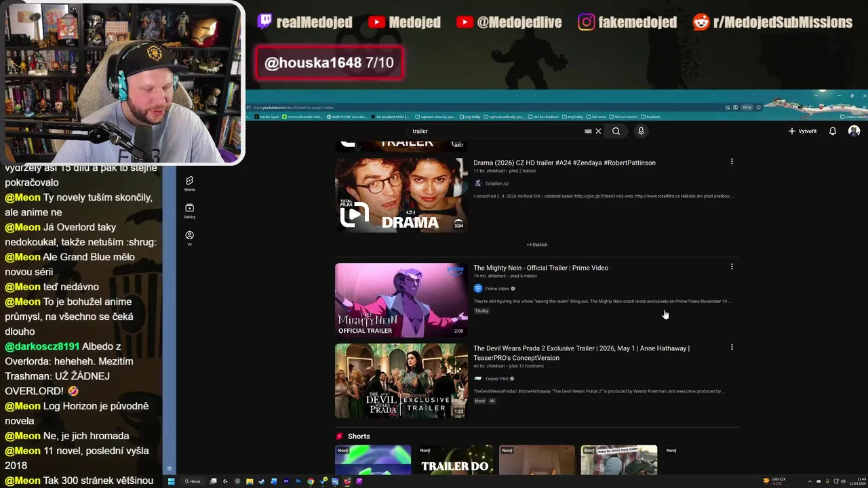Open The Devil Wears Prada 2 thumbnail

coord(401,381)
